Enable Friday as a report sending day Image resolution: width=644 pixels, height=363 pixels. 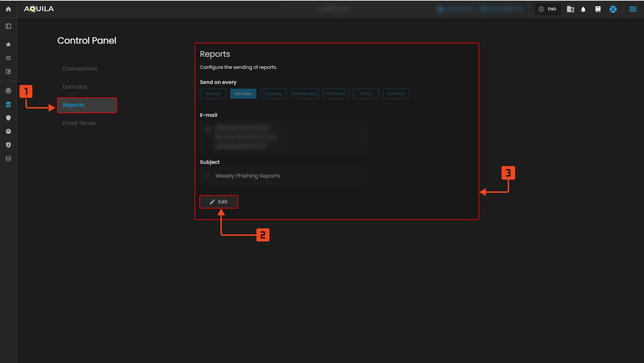click(366, 94)
